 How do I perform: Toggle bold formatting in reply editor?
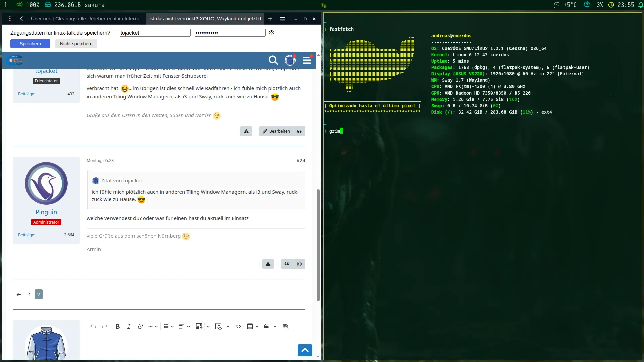pos(117,326)
